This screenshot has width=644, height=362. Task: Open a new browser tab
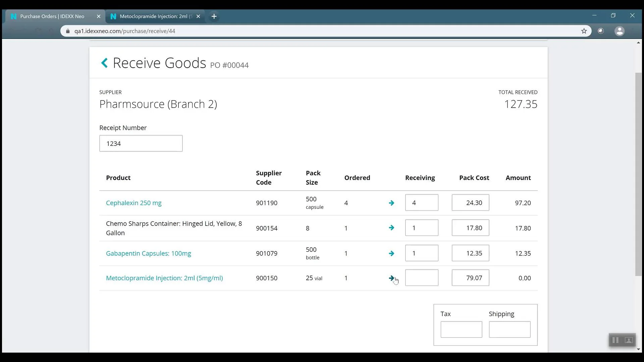pyautogui.click(x=214, y=16)
